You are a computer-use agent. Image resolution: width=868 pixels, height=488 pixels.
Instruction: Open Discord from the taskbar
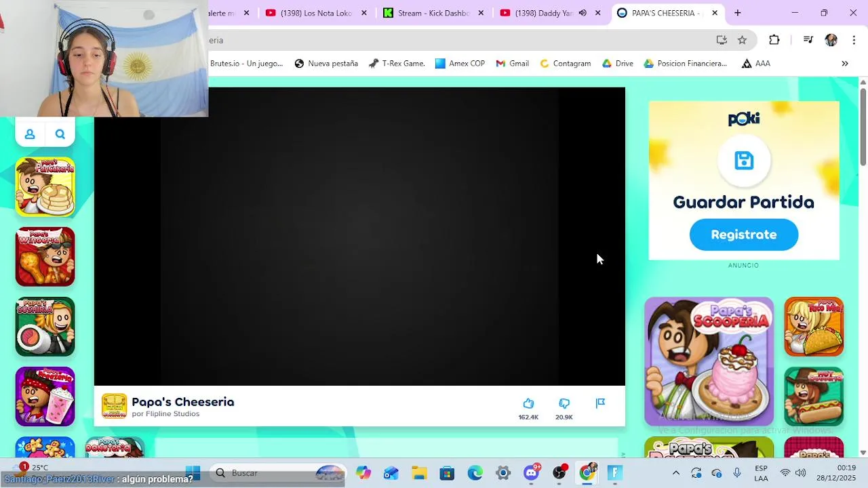(x=531, y=472)
